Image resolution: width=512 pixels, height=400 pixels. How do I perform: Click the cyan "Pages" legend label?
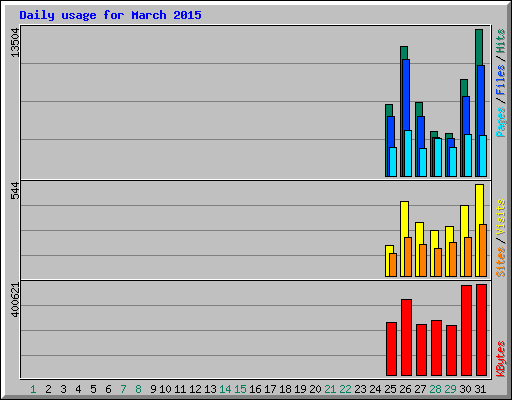(x=501, y=122)
